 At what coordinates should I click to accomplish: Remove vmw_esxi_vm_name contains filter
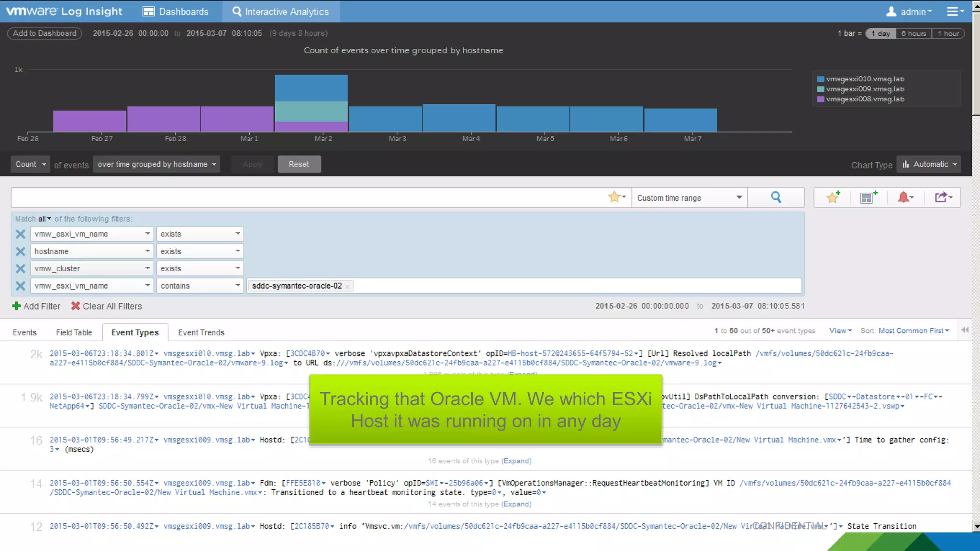point(20,286)
